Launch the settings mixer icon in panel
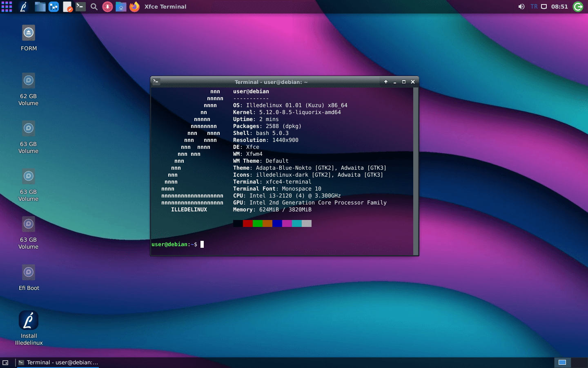Screen dimensions: 588x368 point(53,7)
